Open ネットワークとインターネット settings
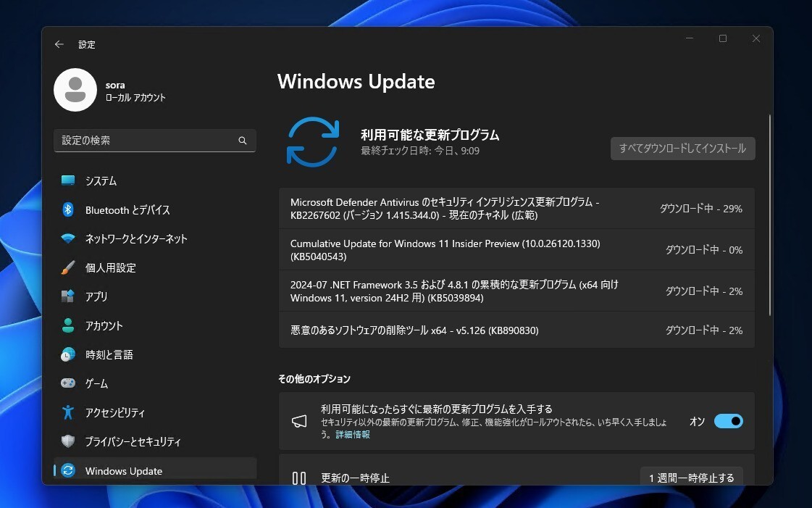Viewport: 812px width, 508px height. [69, 238]
